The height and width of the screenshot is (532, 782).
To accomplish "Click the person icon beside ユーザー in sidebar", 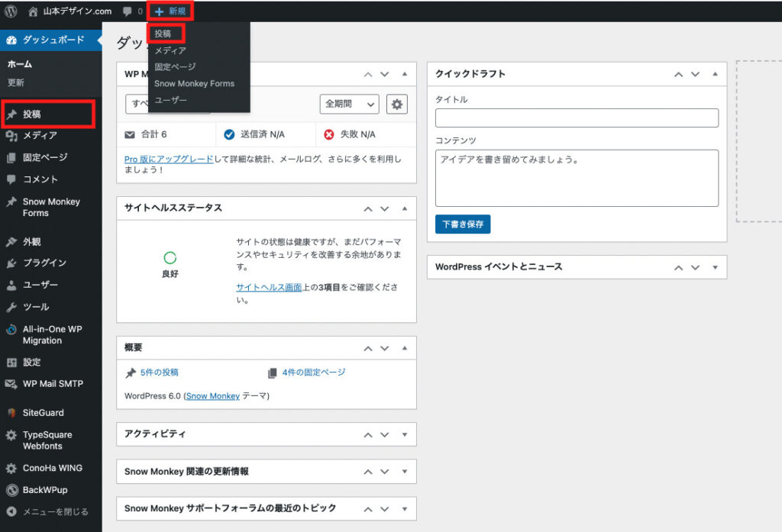I will pyautogui.click(x=11, y=285).
